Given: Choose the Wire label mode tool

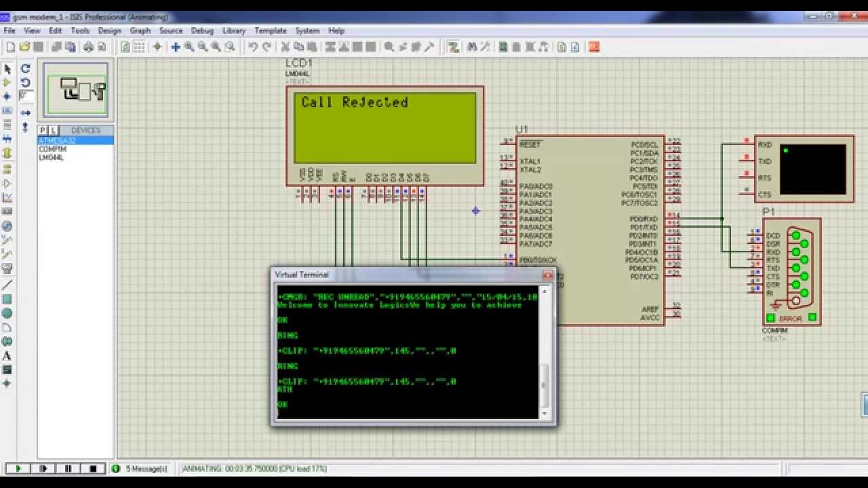Looking at the screenshot, I should tap(7, 110).
